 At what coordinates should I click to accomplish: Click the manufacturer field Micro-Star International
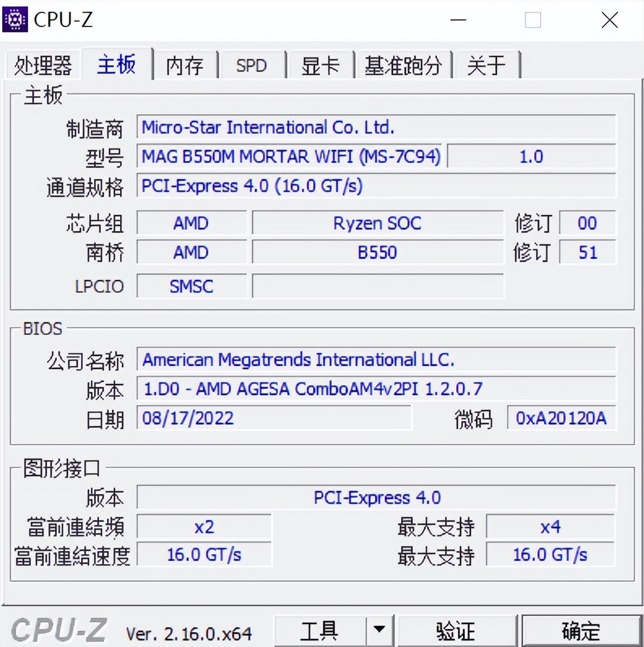coord(376,128)
